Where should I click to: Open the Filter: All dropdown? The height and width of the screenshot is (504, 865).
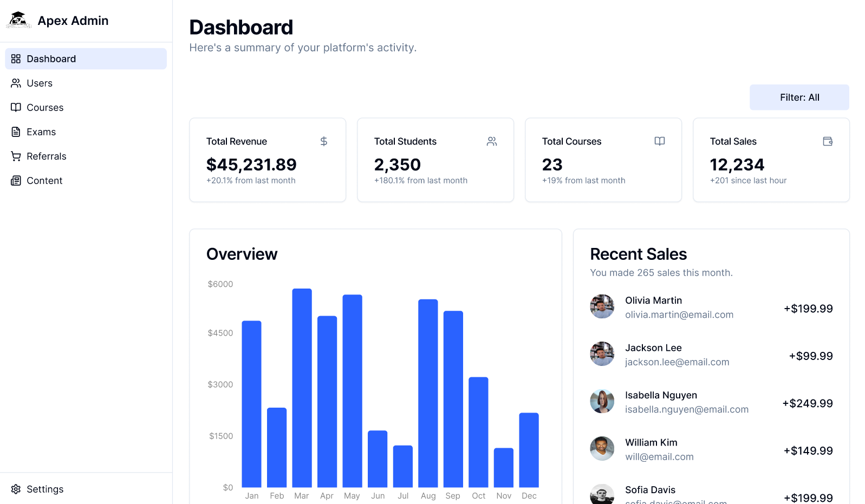(x=799, y=97)
